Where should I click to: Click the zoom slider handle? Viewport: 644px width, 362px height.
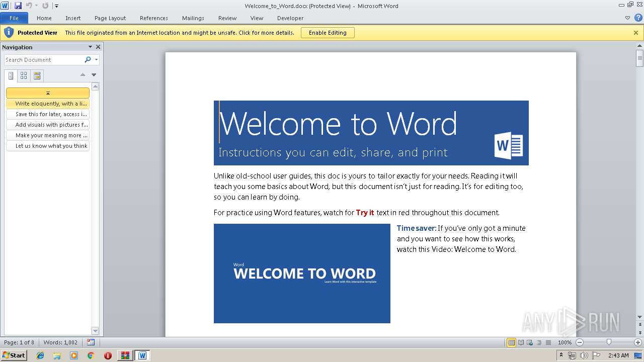tap(609, 342)
